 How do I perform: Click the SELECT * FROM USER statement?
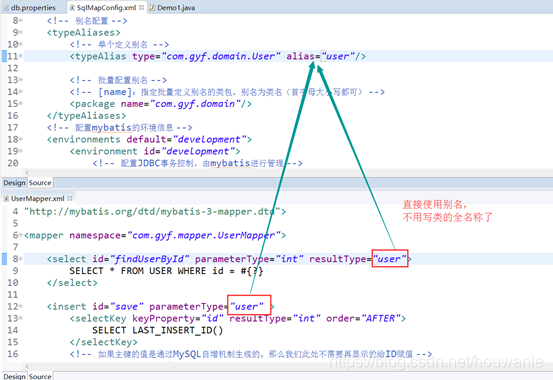point(166,271)
